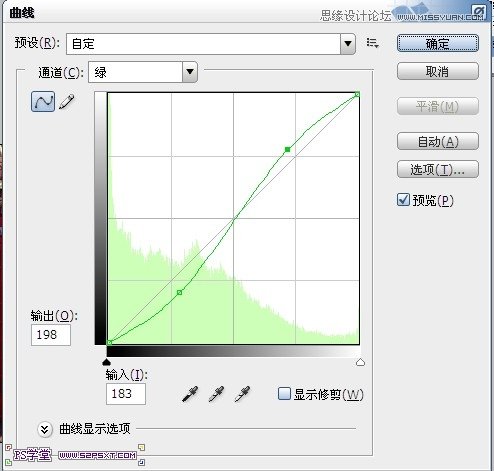Enable the 显示修剪 show clipping checkbox

[284, 393]
